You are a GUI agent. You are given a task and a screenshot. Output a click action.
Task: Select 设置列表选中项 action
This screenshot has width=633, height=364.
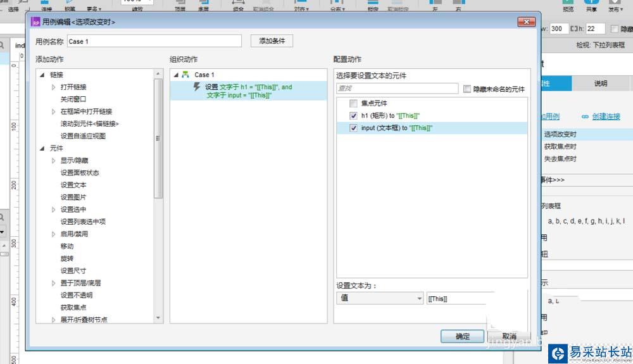coord(83,222)
